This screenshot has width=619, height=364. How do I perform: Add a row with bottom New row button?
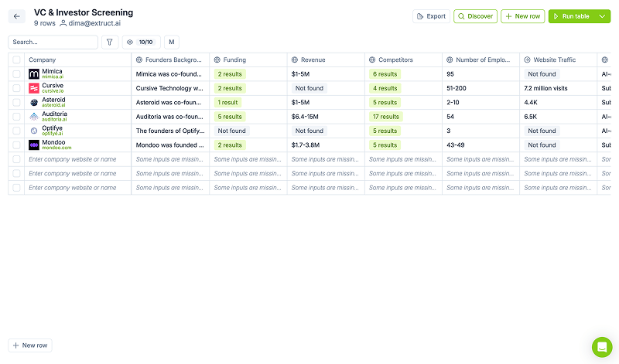[x=30, y=345]
